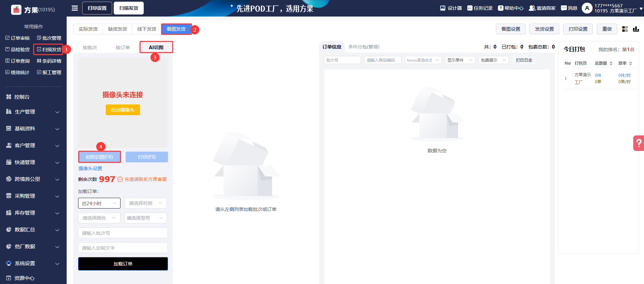Image resolution: width=644 pixels, height=284 pixels.
Task: Open the 请选择型号 dropdown
Action: [x=146, y=218]
